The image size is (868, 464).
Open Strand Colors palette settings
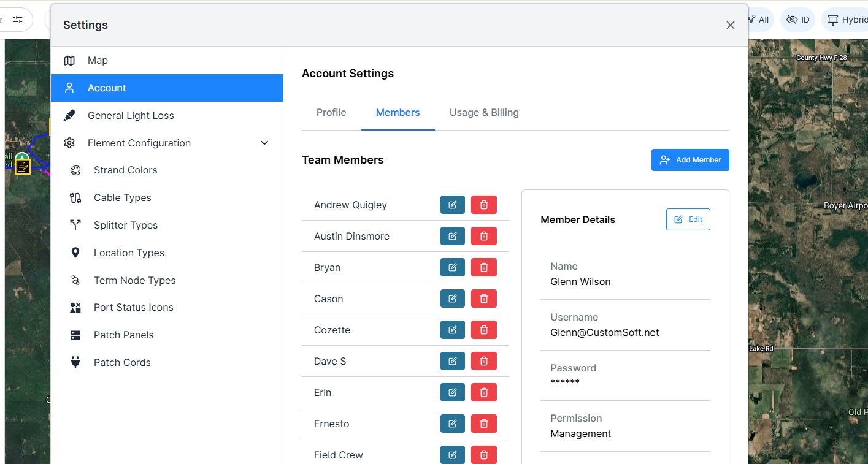[x=125, y=170]
